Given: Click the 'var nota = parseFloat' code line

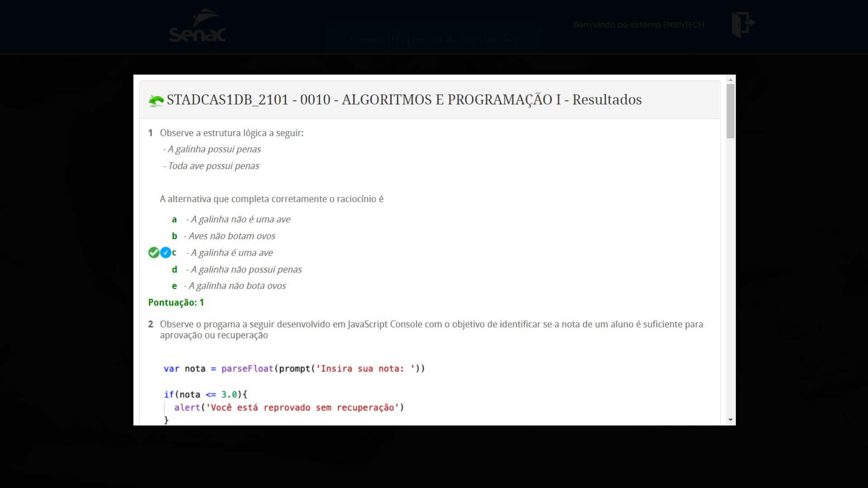Looking at the screenshot, I should pos(294,369).
